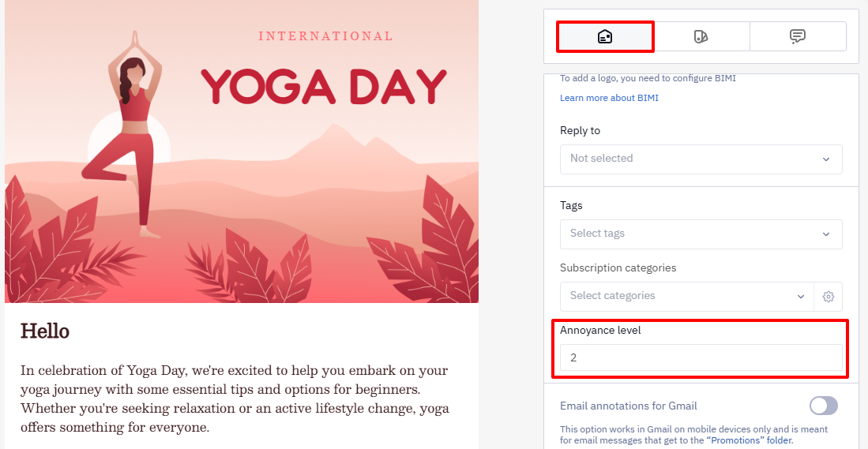Expand the Reply to dropdown
Screen dimensions: 868x449
(701, 159)
